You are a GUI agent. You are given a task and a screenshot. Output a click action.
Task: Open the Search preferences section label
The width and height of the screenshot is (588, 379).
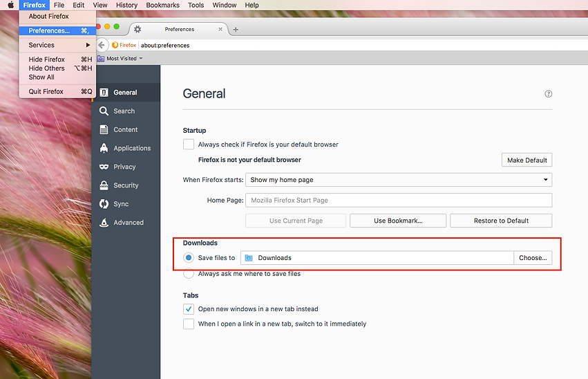124,111
